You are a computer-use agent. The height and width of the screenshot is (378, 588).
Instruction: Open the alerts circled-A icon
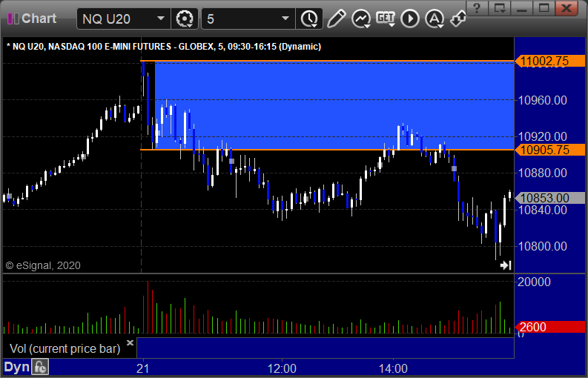click(x=435, y=19)
